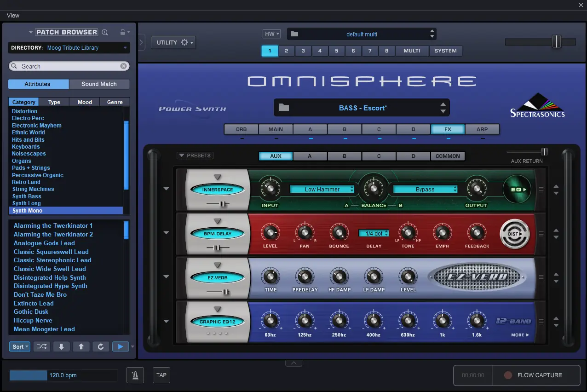Open Innerspace effect selection triangle menu

(x=218, y=177)
